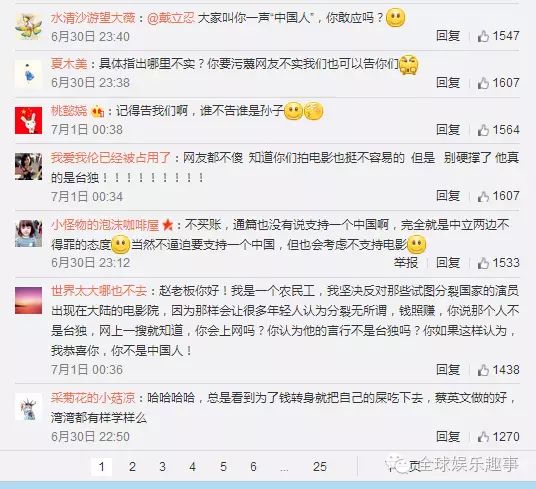Reply to 采菊花的小菇凉's comment

tap(448, 437)
